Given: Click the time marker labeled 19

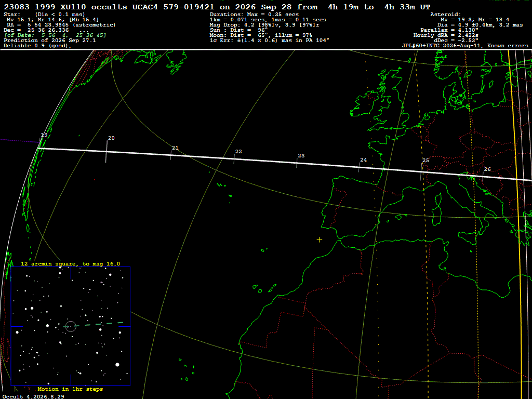Looking at the screenshot, I should click(44, 135).
